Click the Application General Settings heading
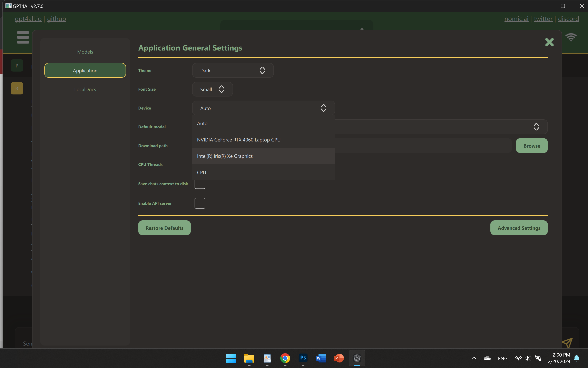The height and width of the screenshot is (368, 588). click(190, 48)
